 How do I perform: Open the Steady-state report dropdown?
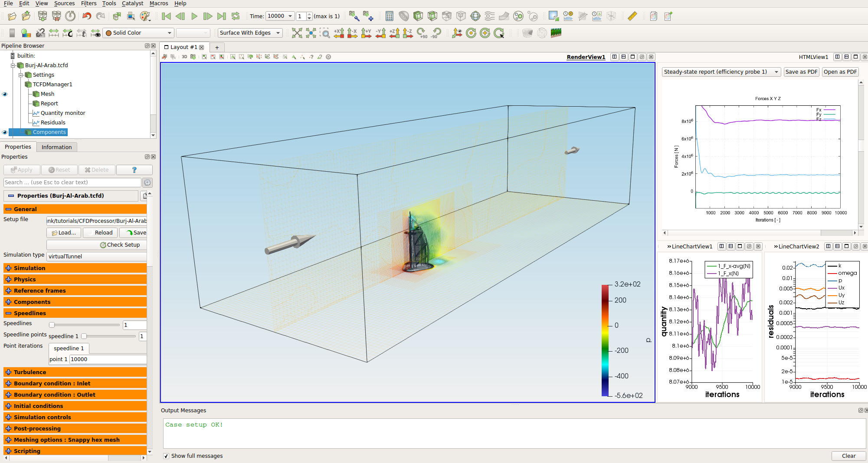point(721,72)
